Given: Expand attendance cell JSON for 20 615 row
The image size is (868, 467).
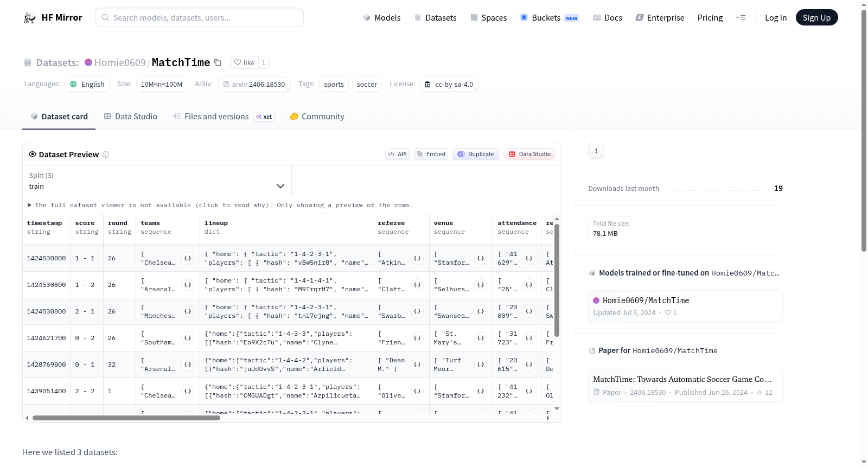Looking at the screenshot, I should 529,364.
